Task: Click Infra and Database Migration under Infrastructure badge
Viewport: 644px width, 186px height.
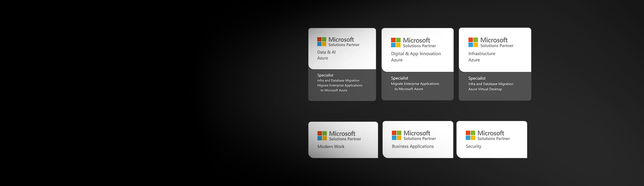Action: (491, 84)
